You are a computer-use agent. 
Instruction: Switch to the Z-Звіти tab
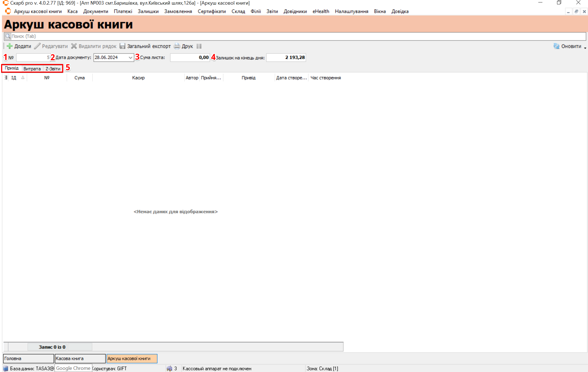[53, 69]
